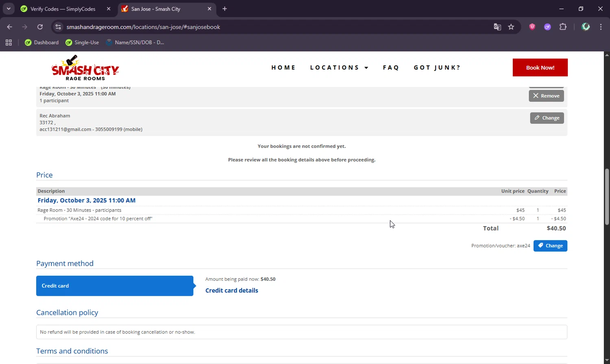Click the page vertical scrollbar thumb
This screenshot has width=610, height=364.
(607, 197)
